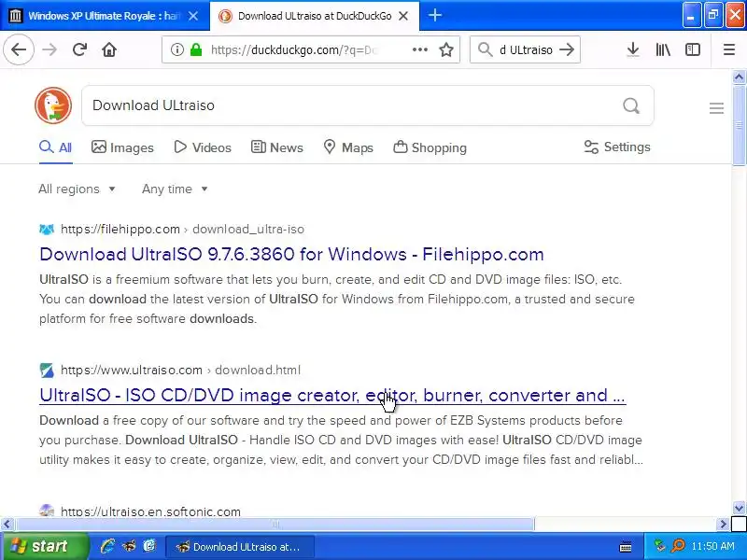Open the Windows Start menu
Viewport: 747px width, 560px height.
44,546
